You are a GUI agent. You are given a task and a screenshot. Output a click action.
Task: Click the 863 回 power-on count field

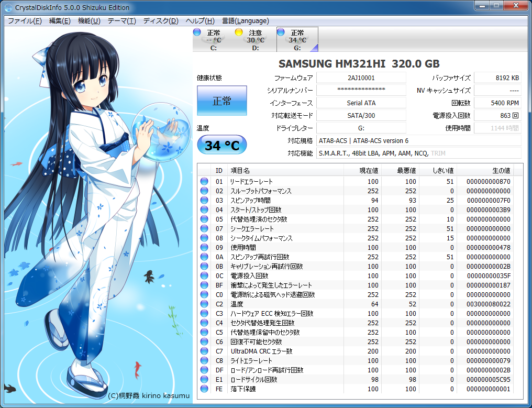[x=497, y=115]
